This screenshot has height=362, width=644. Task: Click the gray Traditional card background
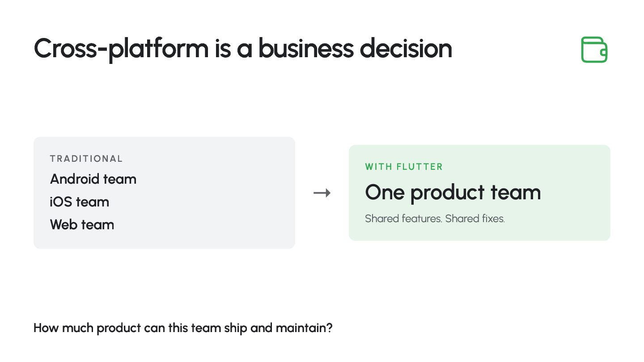[x=164, y=193]
